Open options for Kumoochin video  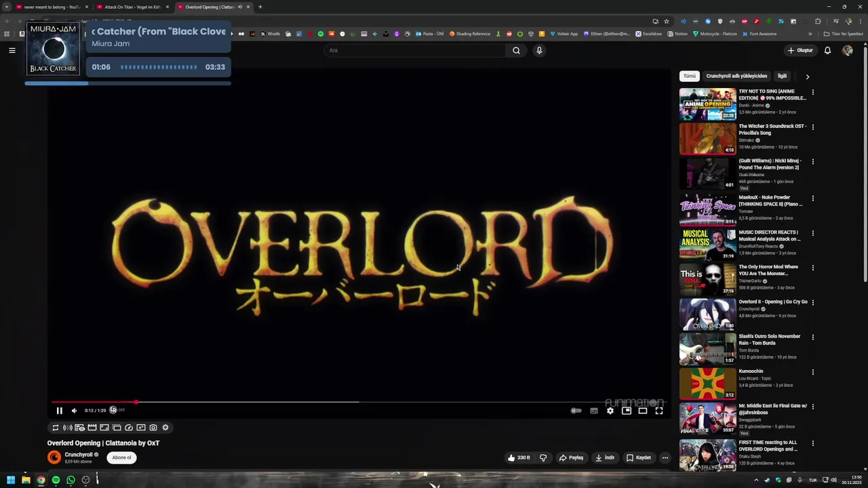pos(813,372)
